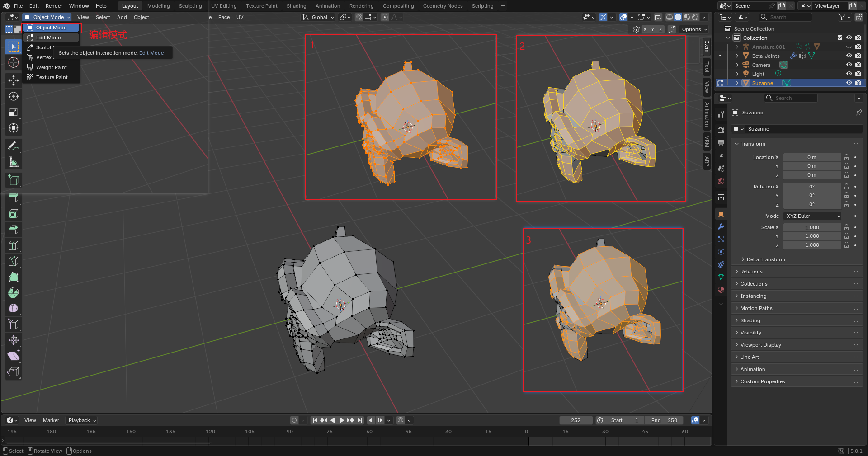
Task: Select the Shear tool
Action: click(14, 356)
